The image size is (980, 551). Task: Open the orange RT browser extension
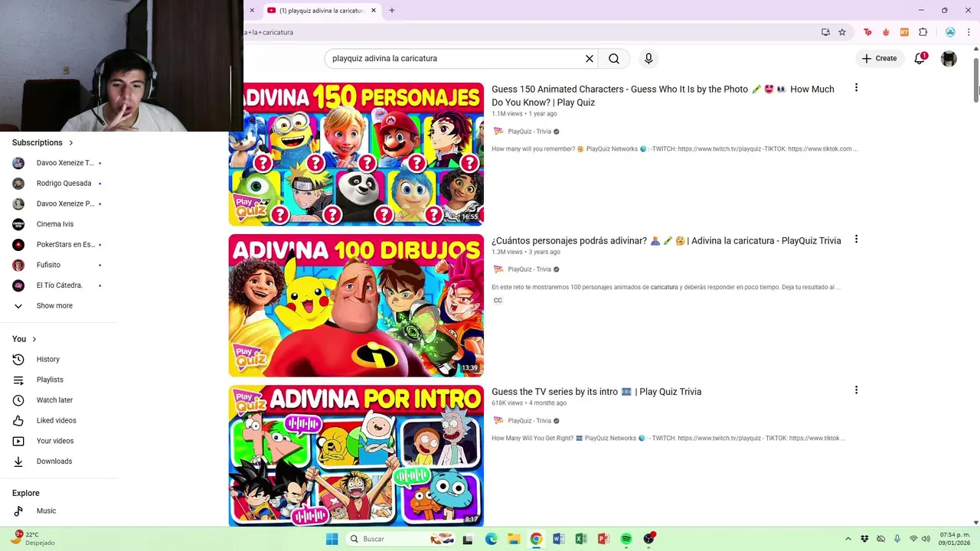click(x=904, y=32)
